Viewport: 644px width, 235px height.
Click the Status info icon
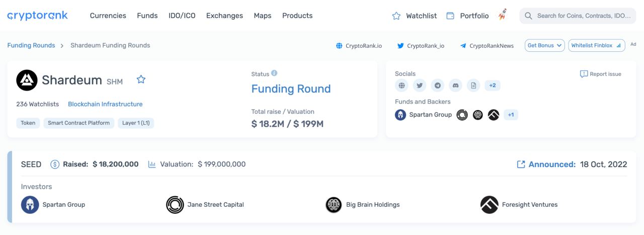pyautogui.click(x=274, y=73)
